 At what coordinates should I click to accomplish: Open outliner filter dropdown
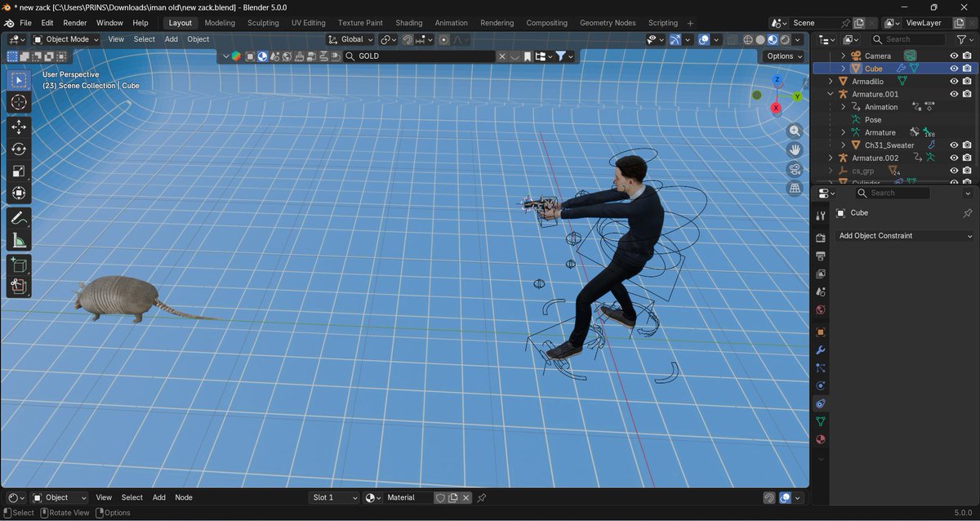click(964, 39)
